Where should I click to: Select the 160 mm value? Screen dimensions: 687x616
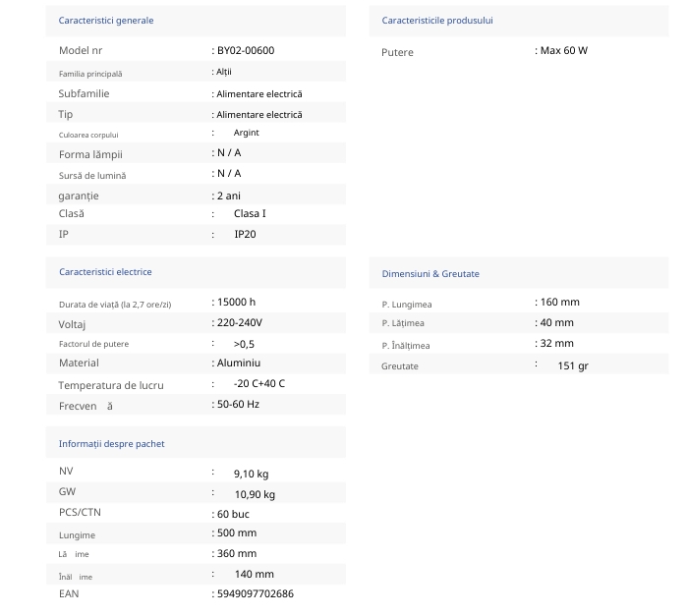(x=560, y=302)
